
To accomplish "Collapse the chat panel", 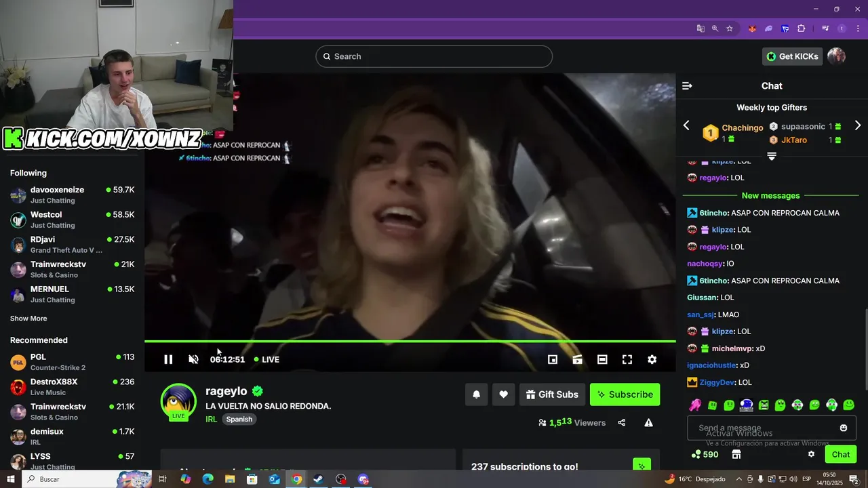I will 687,86.
